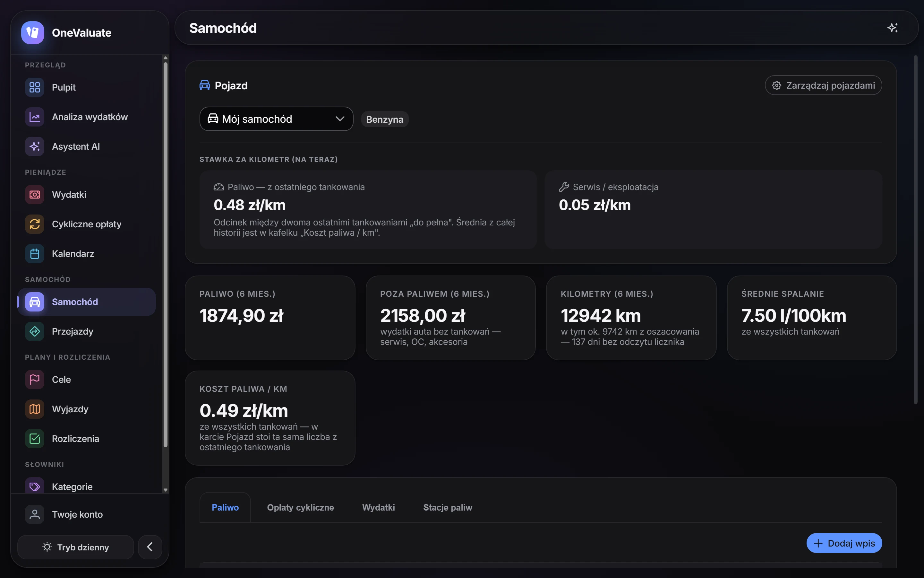Click the 1874,90 zł fuel total

241,316
